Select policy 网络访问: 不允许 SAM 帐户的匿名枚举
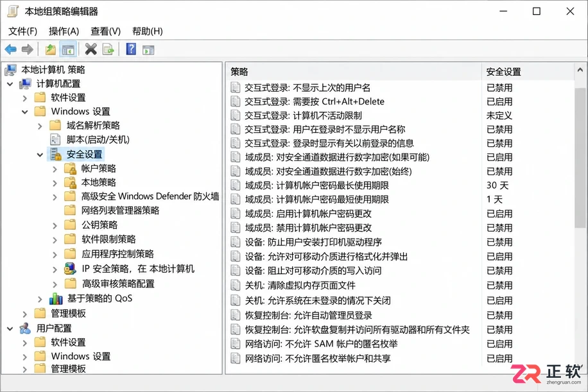The image size is (588, 392). pos(321,344)
